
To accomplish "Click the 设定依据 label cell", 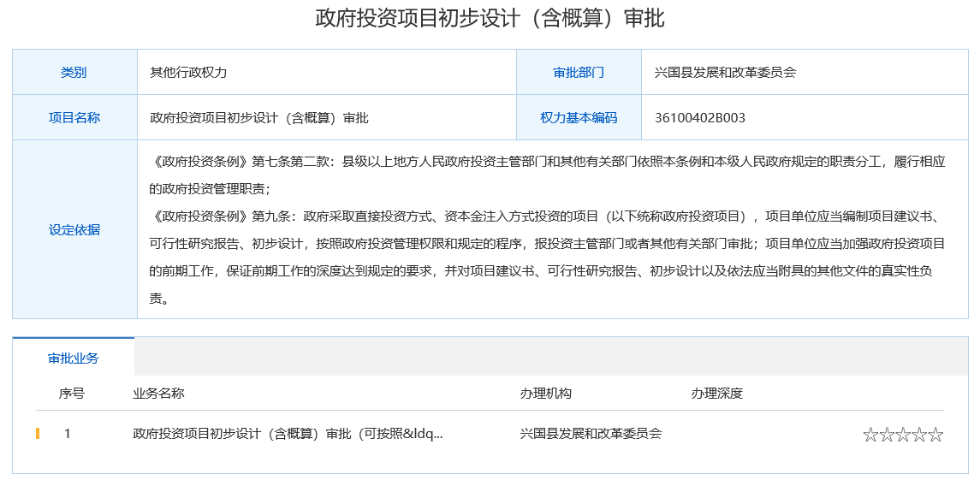I will 74,229.
